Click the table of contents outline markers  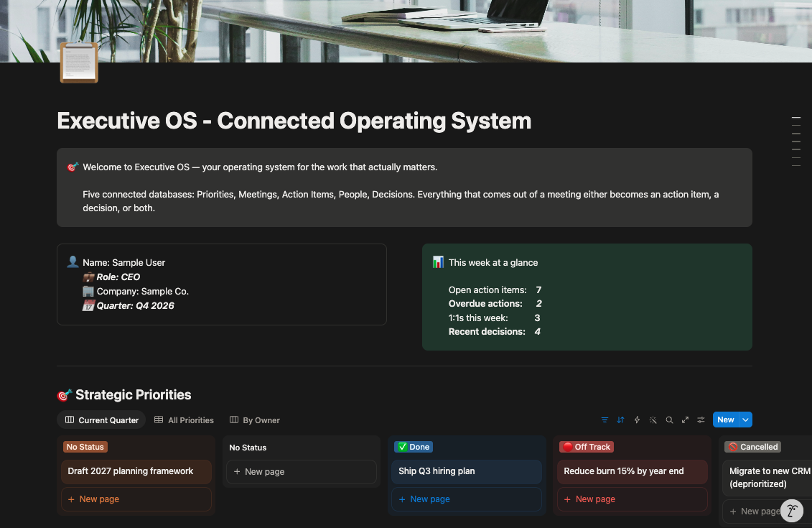point(796,142)
